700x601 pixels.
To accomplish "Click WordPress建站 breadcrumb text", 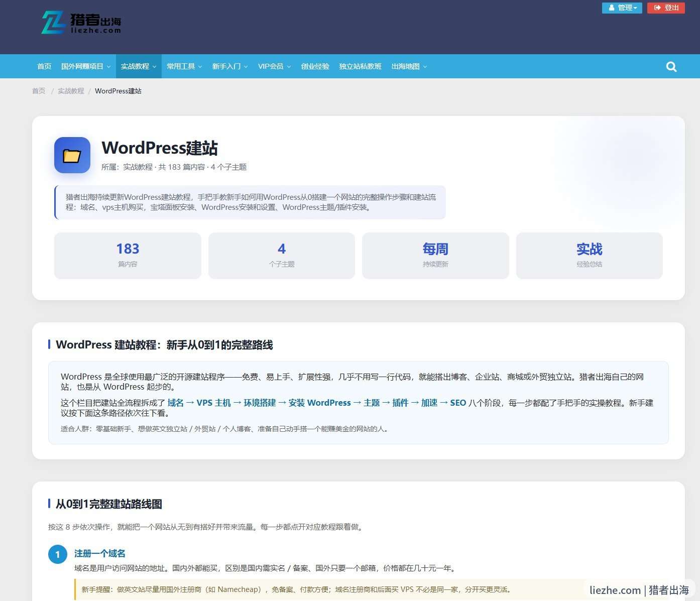I will [118, 91].
